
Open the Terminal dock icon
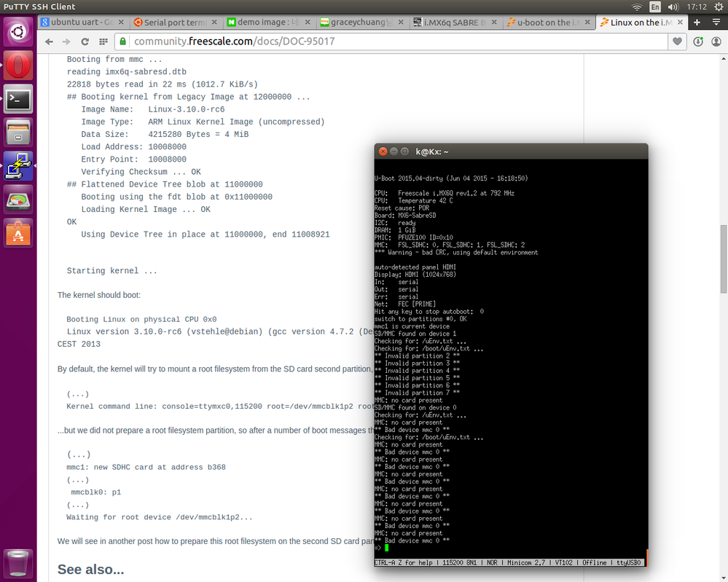pyautogui.click(x=18, y=99)
